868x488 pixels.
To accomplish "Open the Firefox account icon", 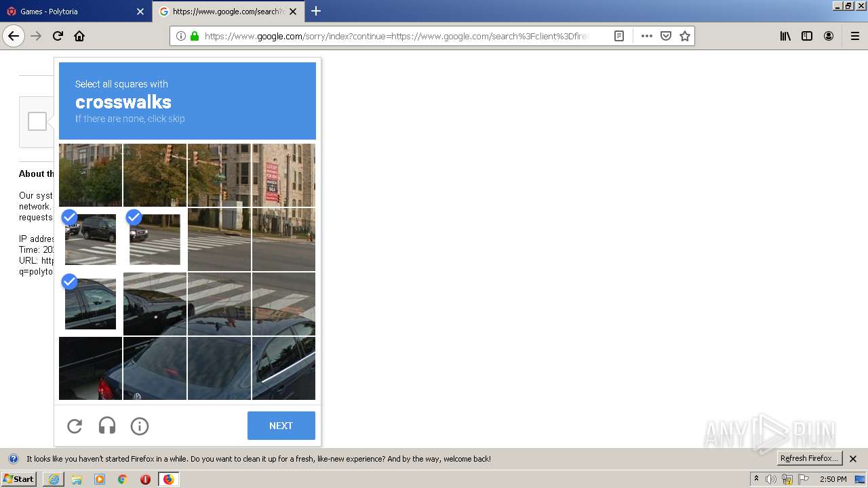I will coord(829,36).
